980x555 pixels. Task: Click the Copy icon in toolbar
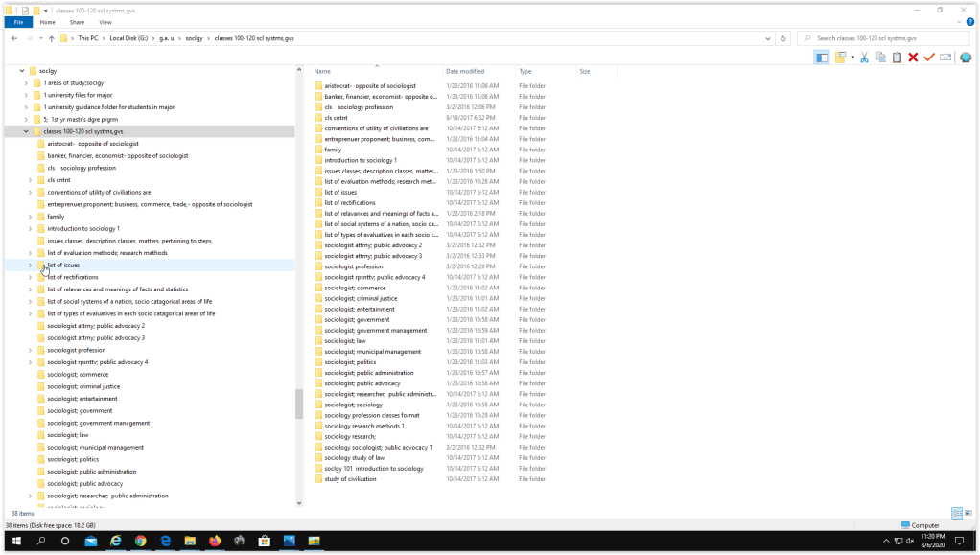(x=880, y=58)
